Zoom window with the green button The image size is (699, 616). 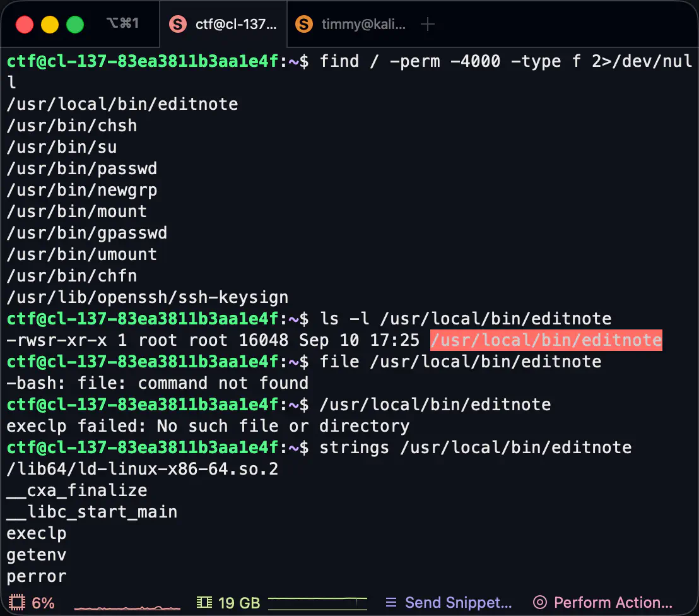(75, 25)
